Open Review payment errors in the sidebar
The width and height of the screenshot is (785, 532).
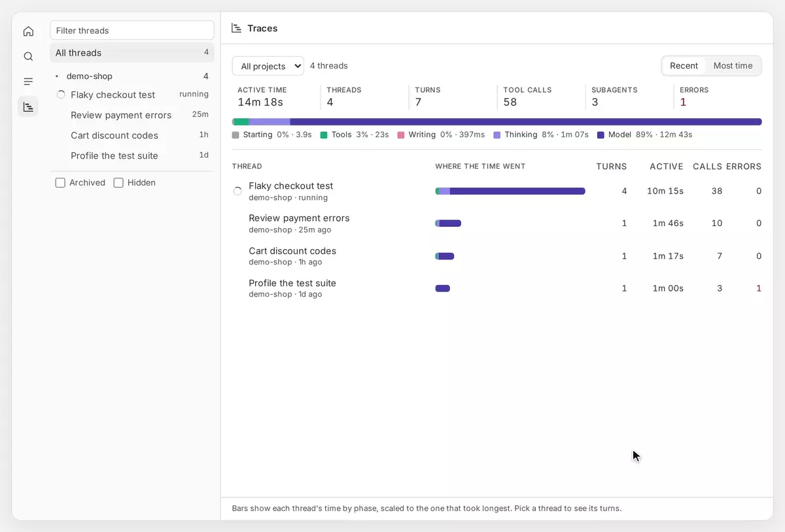(132, 115)
